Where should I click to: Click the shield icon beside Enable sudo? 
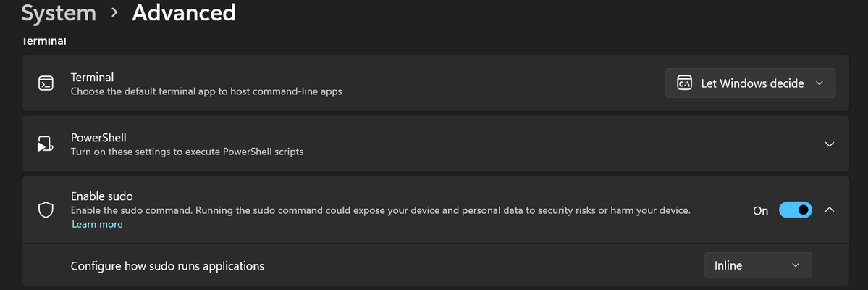(x=46, y=210)
